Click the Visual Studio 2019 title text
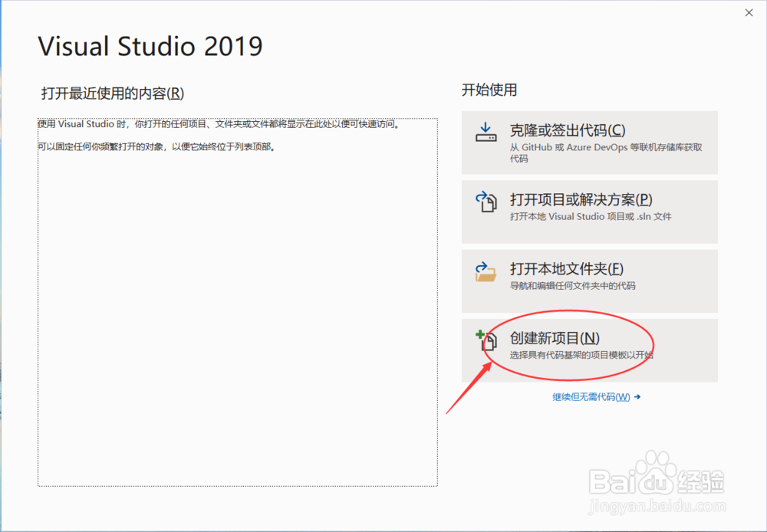The width and height of the screenshot is (767, 532). point(150,47)
